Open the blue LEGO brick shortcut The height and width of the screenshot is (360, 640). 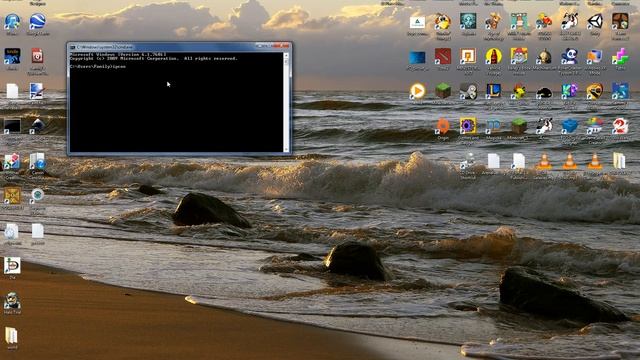(569, 126)
